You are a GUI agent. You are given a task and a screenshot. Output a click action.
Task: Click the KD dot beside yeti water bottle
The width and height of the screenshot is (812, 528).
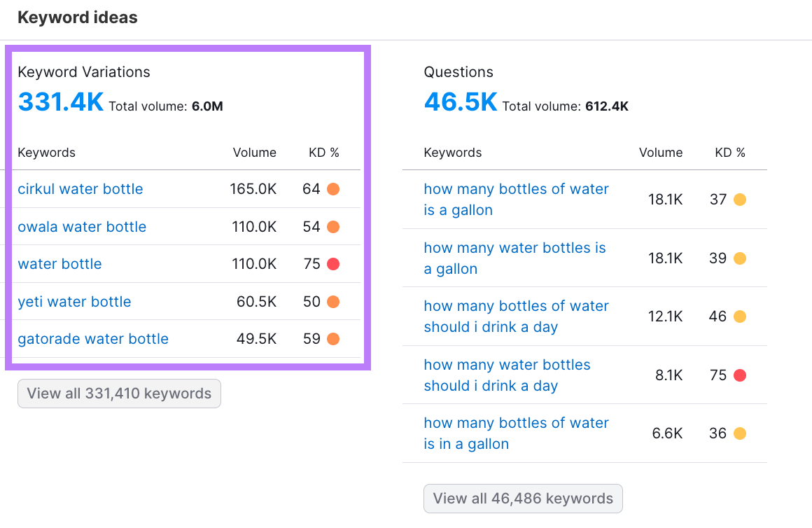click(x=334, y=301)
